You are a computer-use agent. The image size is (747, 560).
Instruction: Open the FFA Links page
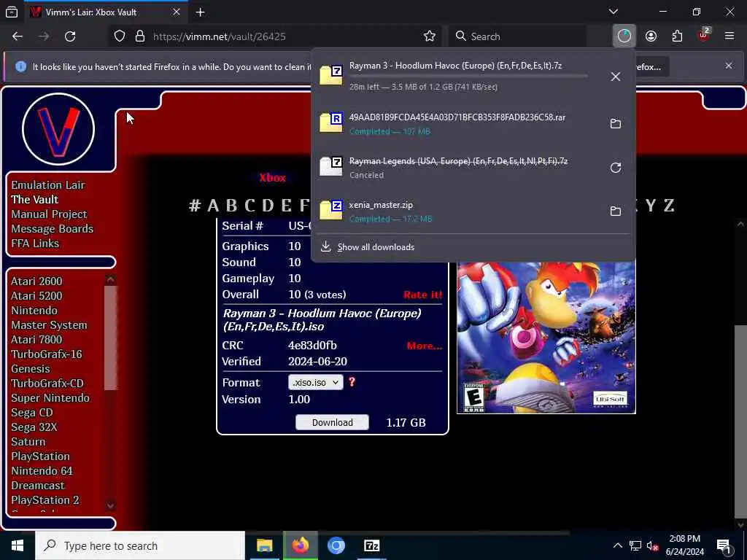pyautogui.click(x=35, y=244)
